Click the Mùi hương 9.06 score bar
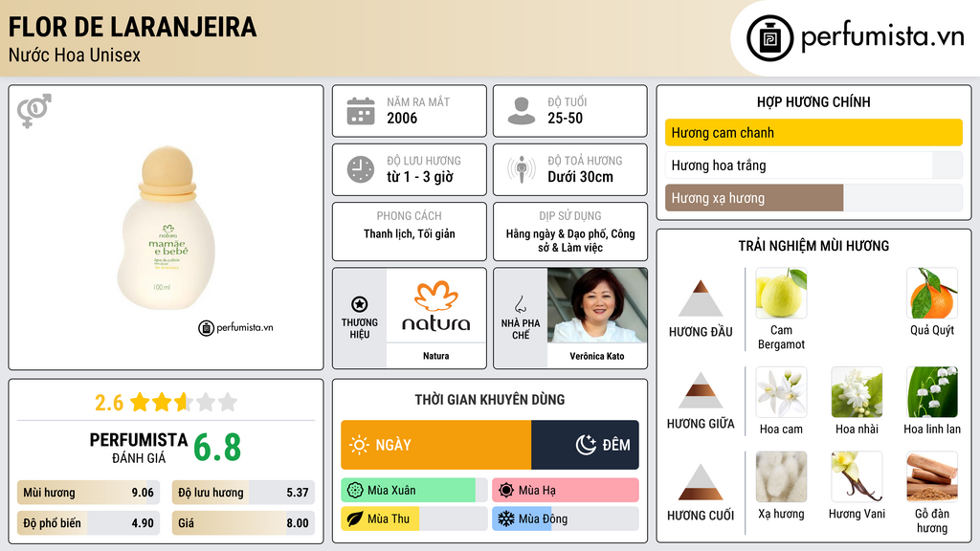Screen dimensions: 980x551 point(89,493)
